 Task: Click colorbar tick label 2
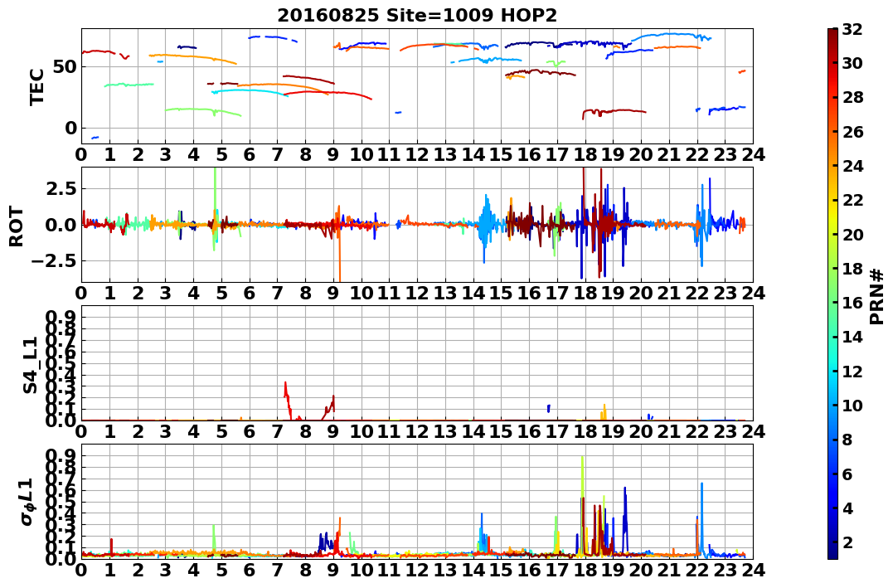[x=847, y=542]
